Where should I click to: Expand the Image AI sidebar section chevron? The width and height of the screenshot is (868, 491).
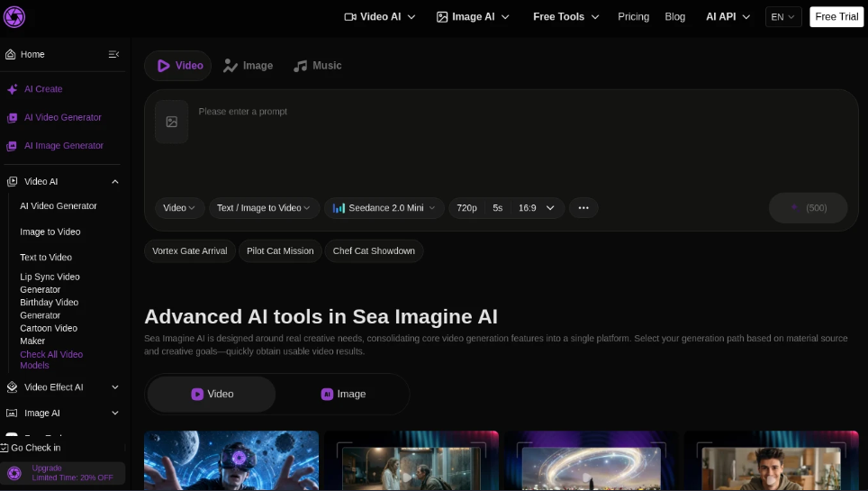115,413
